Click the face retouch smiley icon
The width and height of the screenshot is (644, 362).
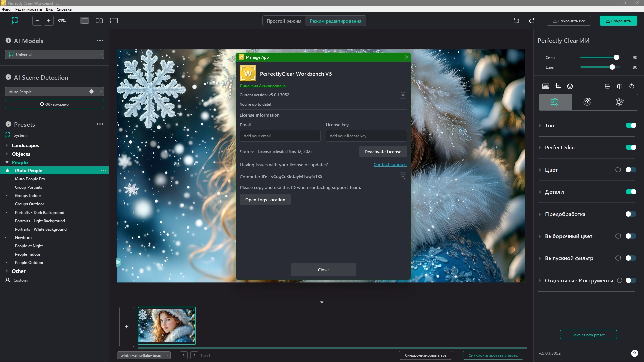[x=570, y=86]
